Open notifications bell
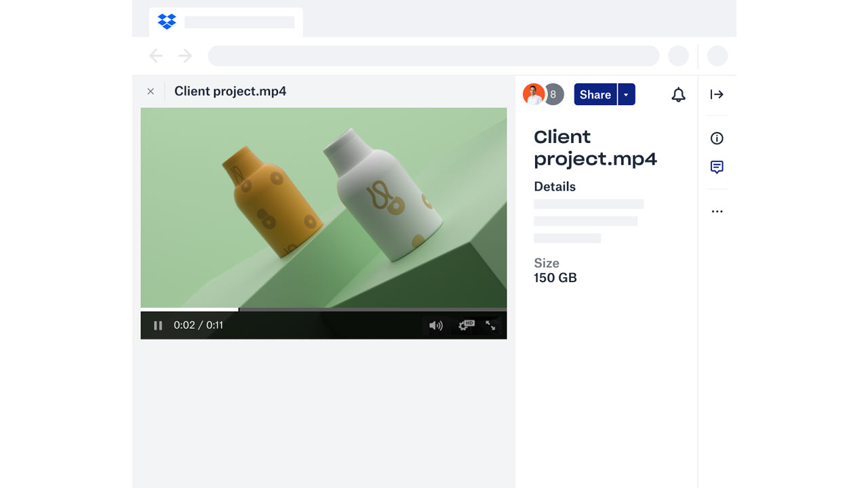 [678, 95]
